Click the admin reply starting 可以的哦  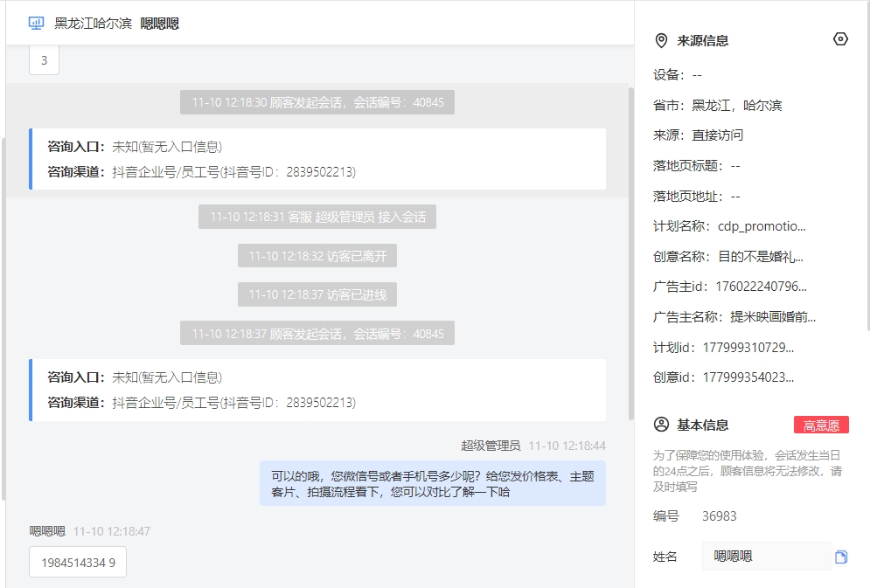433,483
